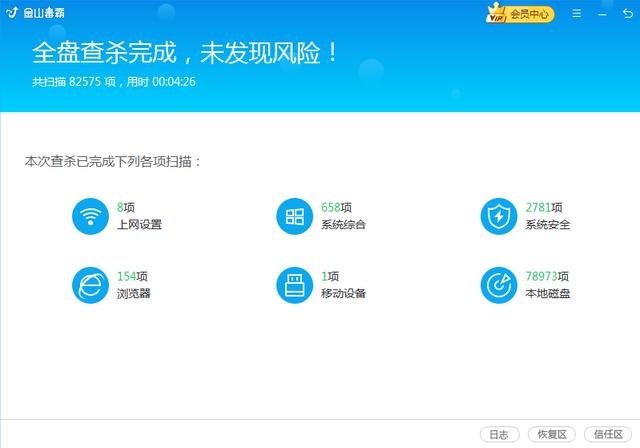Open the 恢复区 recovery area
Image resolution: width=640 pixels, height=448 pixels.
(x=552, y=435)
